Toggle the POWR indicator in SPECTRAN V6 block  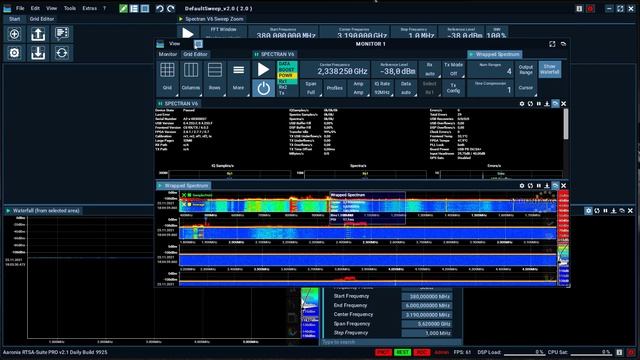(x=286, y=76)
